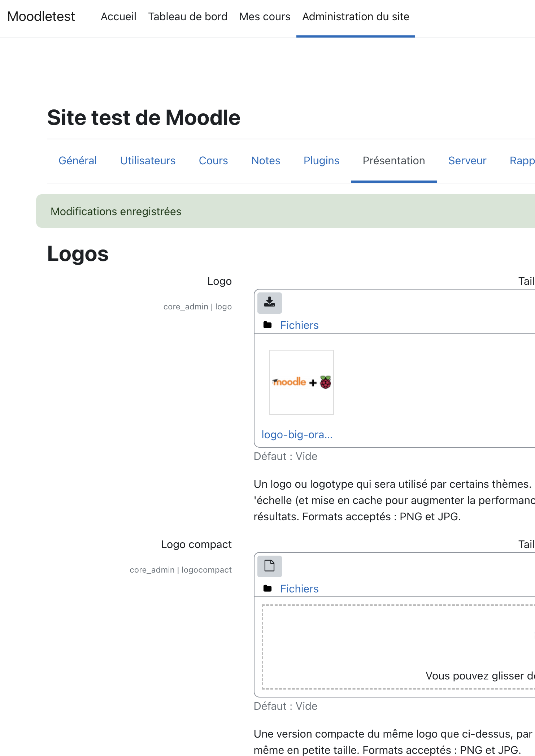Open the Fichiers path link in Logo section
This screenshot has height=756, width=535.
(x=299, y=325)
